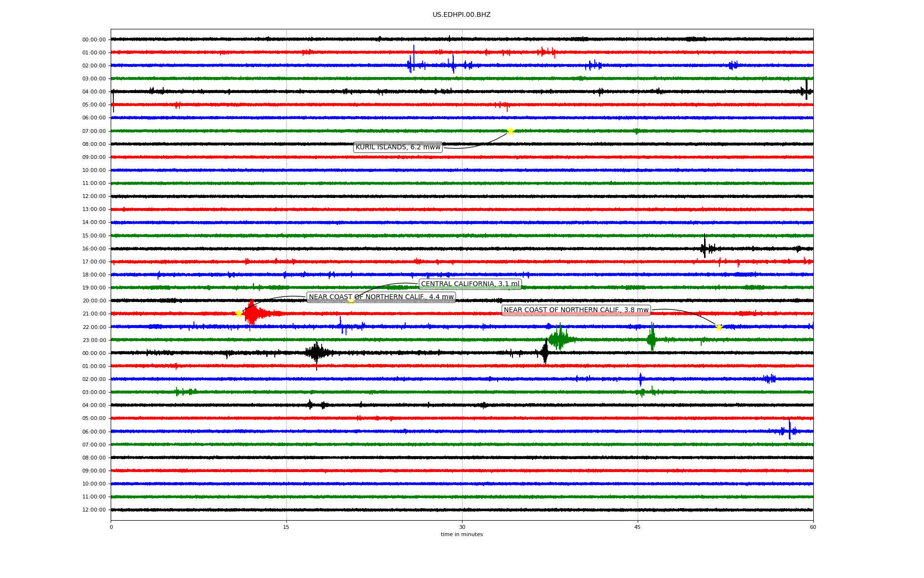Select the KURIL ISLANDS, 6.2 mww annotation label

point(398,147)
